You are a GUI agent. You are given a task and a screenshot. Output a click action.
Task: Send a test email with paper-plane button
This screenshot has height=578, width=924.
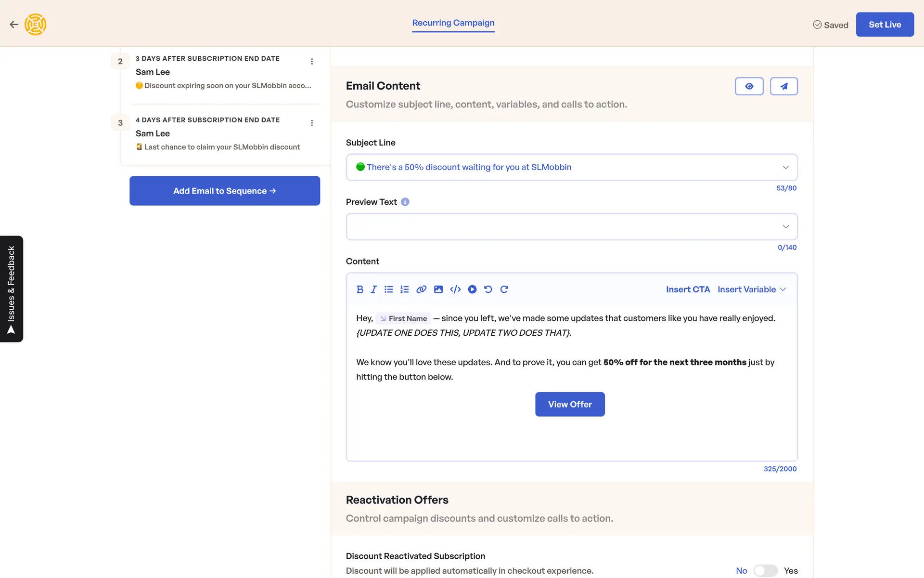tap(783, 86)
